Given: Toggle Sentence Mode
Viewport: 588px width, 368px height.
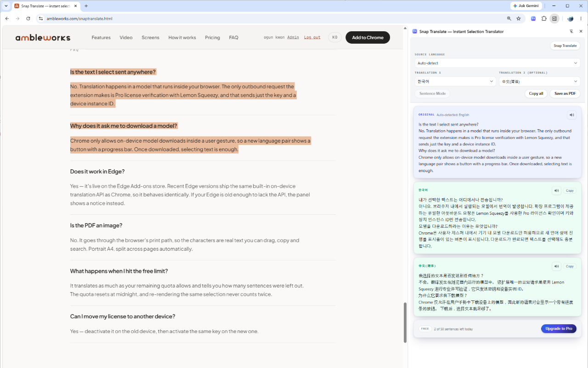Looking at the screenshot, I should coord(432,93).
